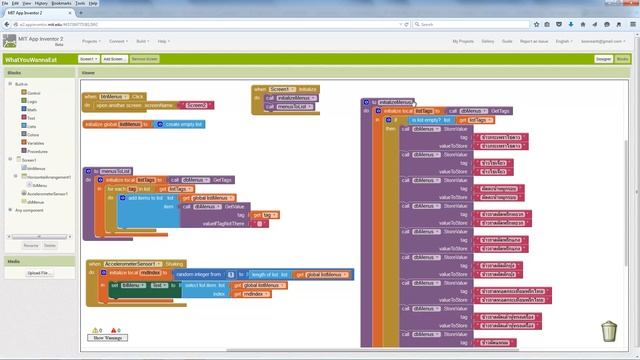Click the Rename button under the Blocks tree
640x360 pixels.
(31, 246)
